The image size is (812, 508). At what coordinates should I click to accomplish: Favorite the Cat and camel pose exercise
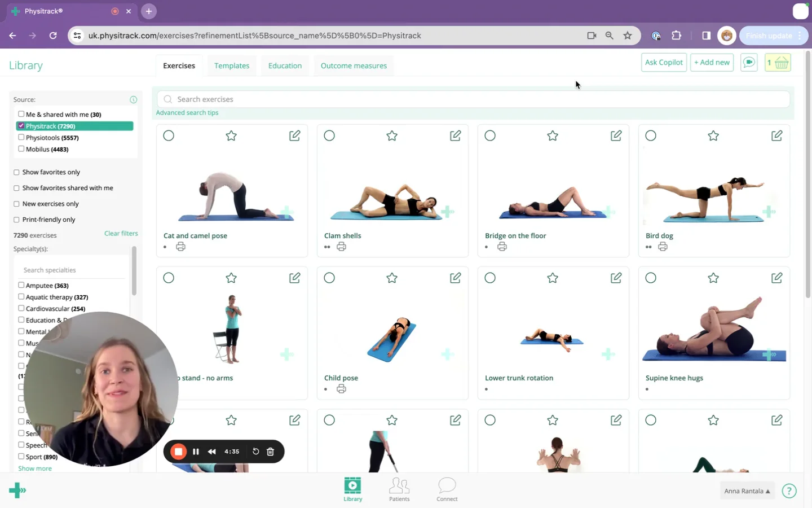point(231,135)
